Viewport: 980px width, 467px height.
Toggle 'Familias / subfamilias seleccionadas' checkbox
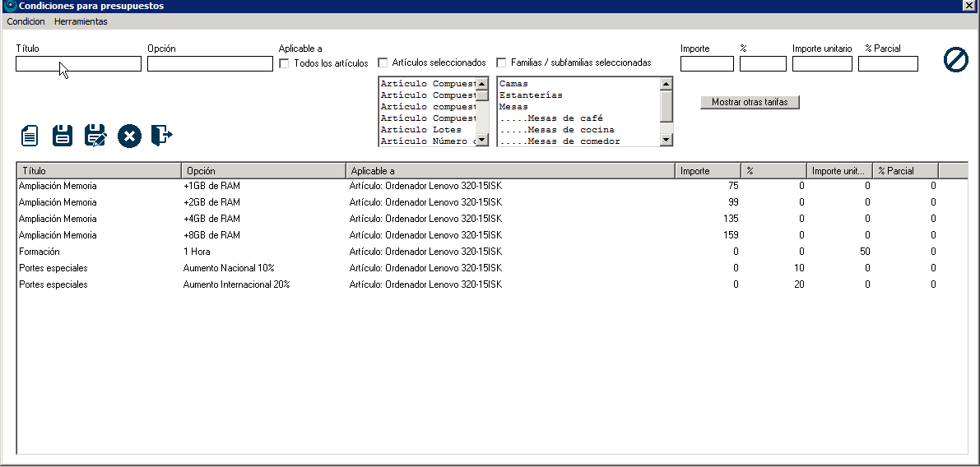tap(502, 62)
